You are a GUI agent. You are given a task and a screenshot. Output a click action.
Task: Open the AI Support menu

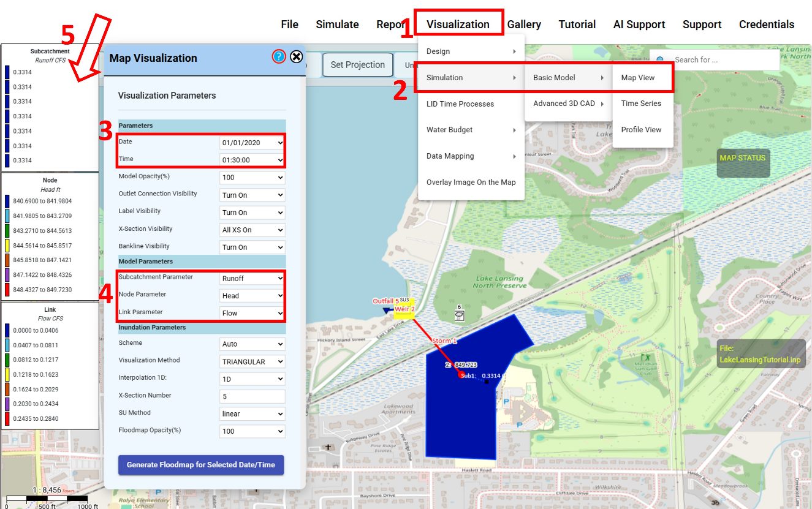[x=639, y=25]
